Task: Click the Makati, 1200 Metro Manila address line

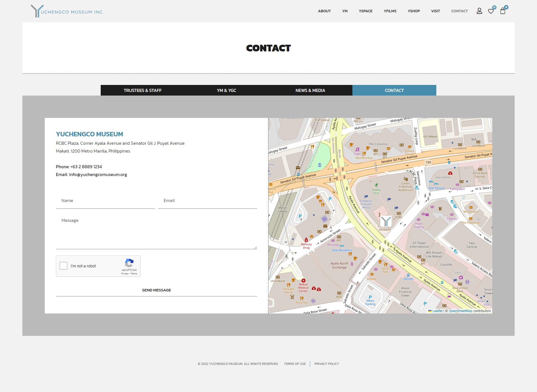Action: [x=93, y=151]
